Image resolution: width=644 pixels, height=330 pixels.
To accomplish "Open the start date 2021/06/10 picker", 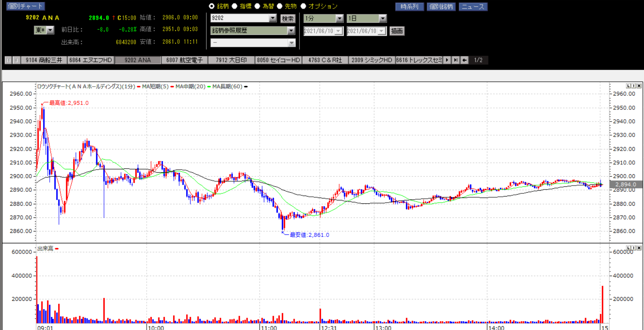I will (338, 31).
